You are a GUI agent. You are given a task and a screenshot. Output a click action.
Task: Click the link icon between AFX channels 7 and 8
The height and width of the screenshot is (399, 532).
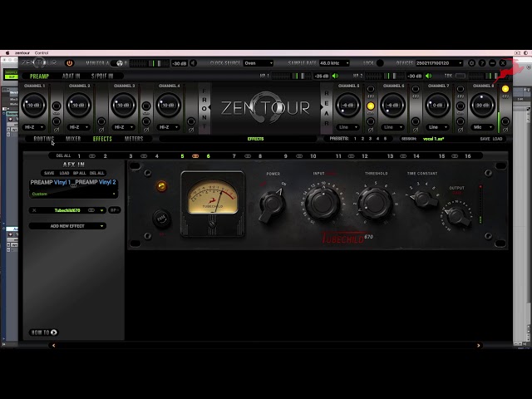[248, 156]
